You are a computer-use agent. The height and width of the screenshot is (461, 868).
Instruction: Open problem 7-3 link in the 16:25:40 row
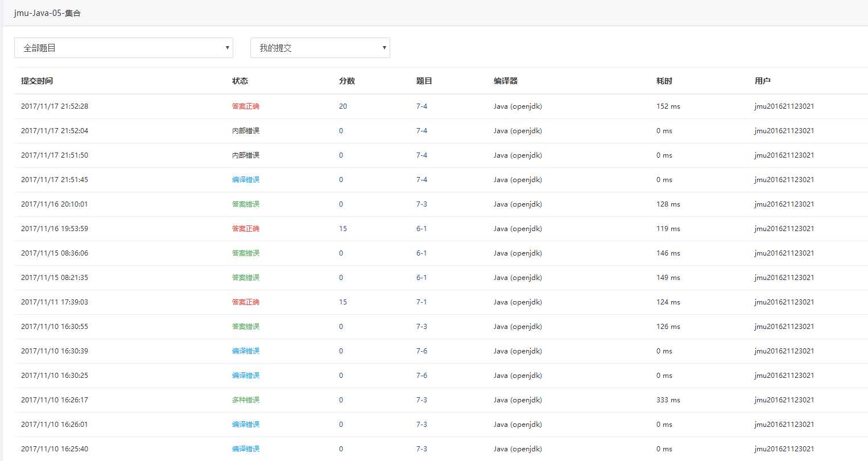click(x=421, y=449)
